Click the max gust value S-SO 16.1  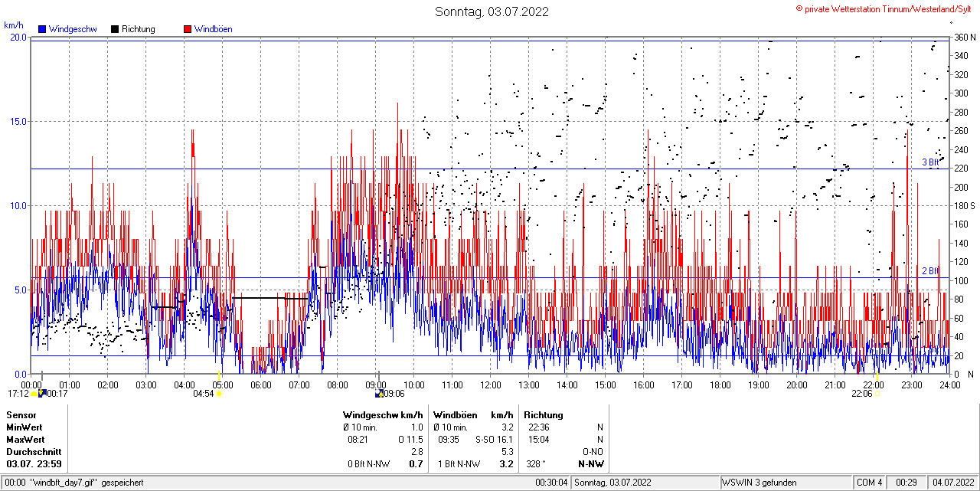click(x=495, y=439)
